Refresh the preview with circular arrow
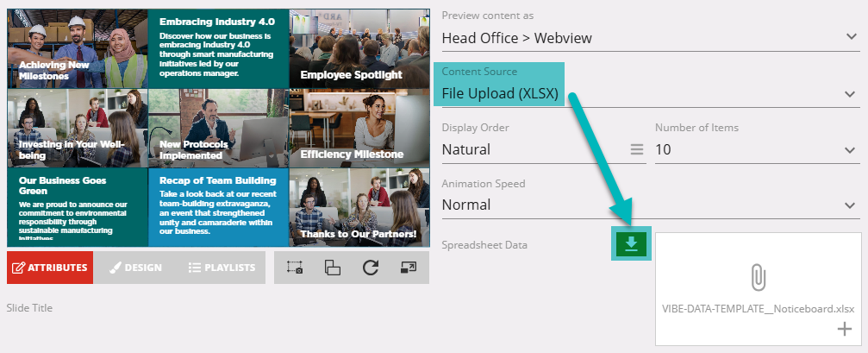Viewport: 868px width, 353px height. coord(371,268)
